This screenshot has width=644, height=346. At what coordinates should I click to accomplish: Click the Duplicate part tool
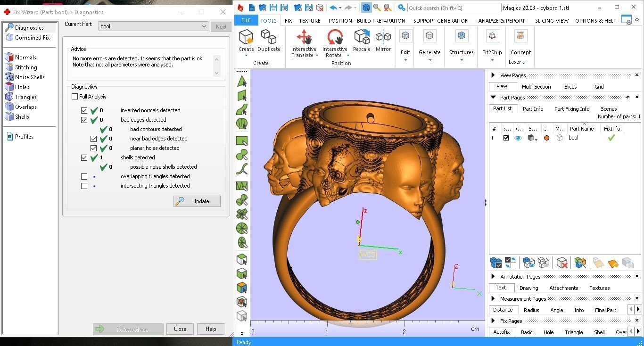(269, 41)
